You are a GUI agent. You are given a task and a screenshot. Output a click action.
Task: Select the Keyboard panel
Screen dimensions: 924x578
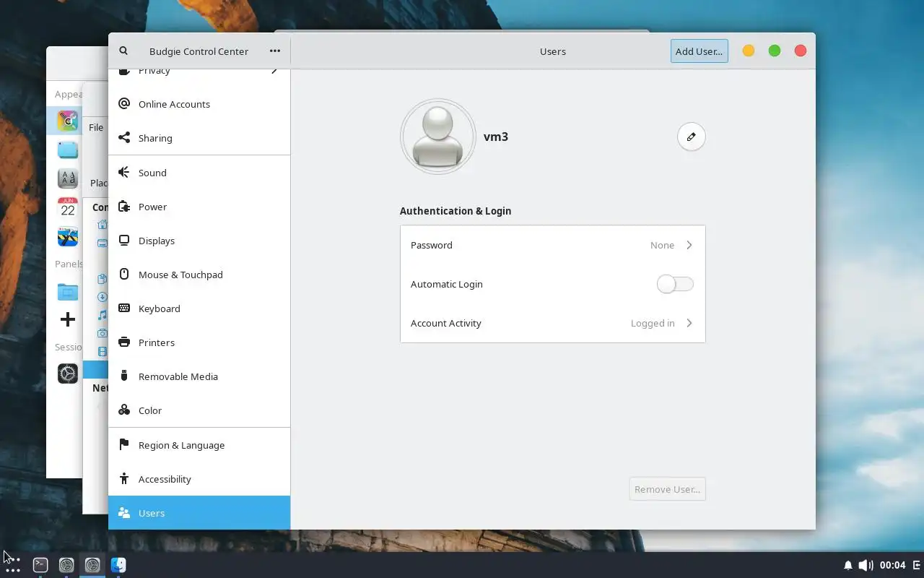tap(199, 309)
